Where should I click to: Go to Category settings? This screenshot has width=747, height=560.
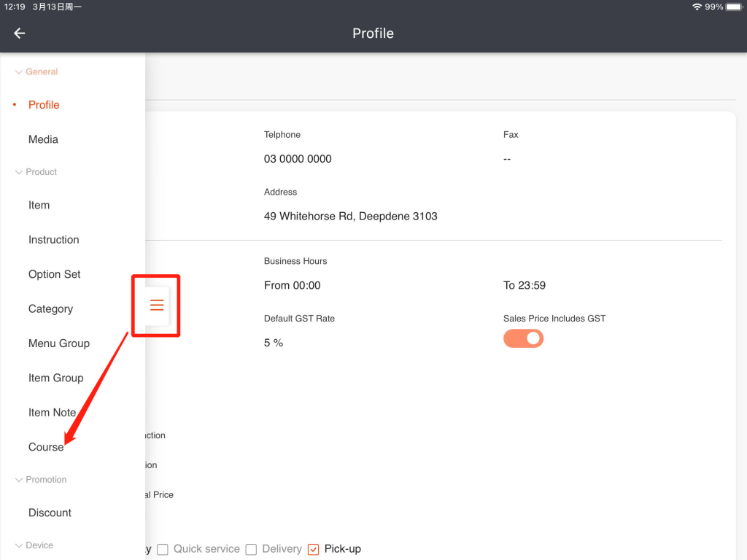[x=50, y=308]
